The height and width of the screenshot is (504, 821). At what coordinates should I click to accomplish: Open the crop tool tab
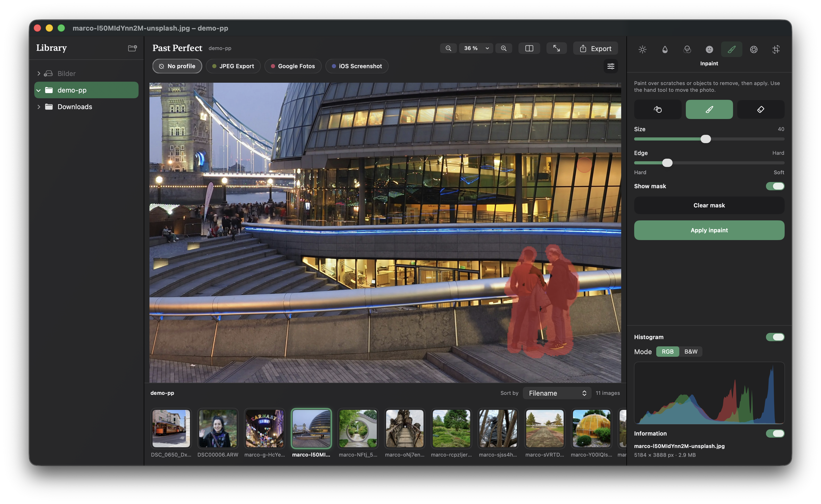pos(776,49)
